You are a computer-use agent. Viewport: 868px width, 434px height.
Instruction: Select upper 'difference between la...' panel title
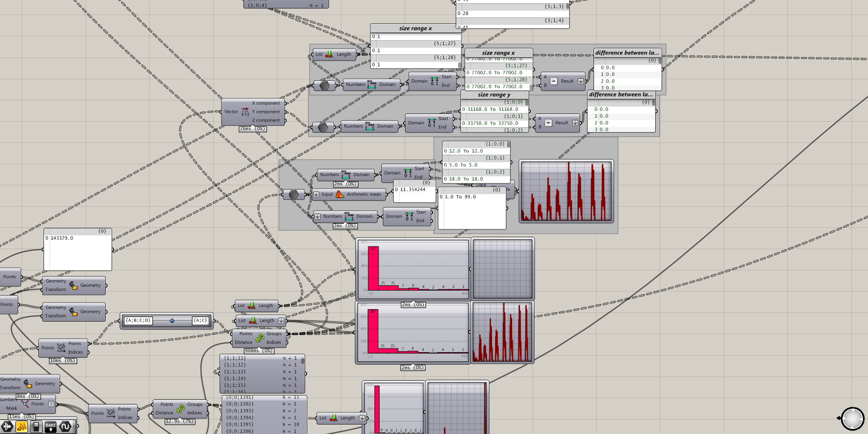point(627,53)
